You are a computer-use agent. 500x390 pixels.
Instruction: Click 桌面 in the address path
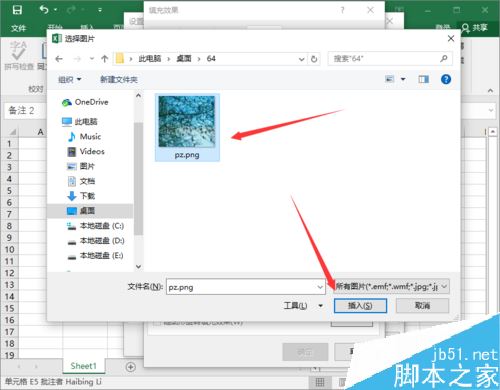click(184, 59)
